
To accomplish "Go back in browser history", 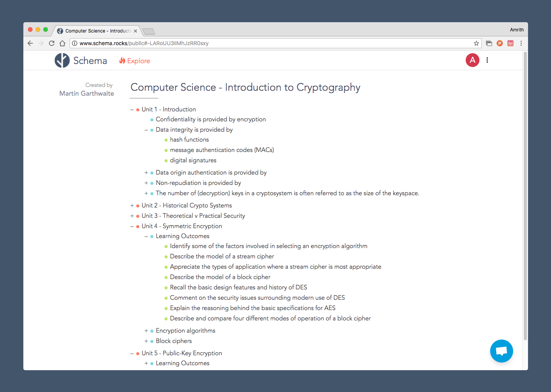I will [30, 43].
